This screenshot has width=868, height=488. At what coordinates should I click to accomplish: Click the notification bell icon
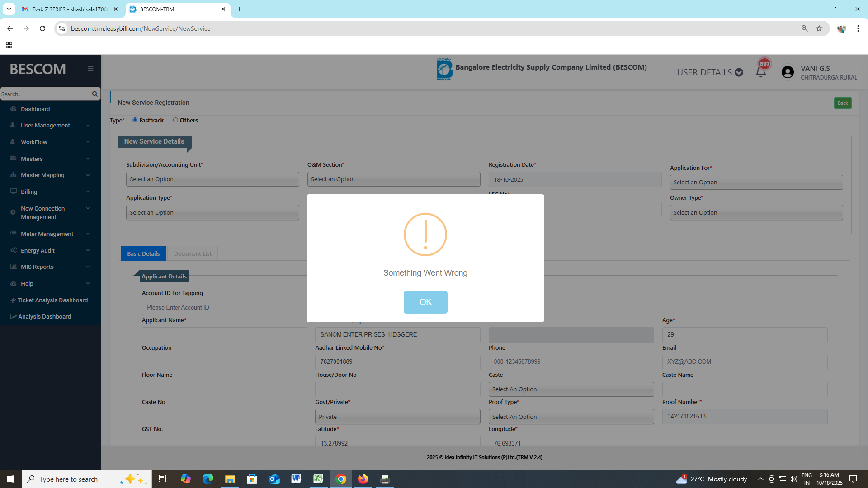click(x=761, y=72)
